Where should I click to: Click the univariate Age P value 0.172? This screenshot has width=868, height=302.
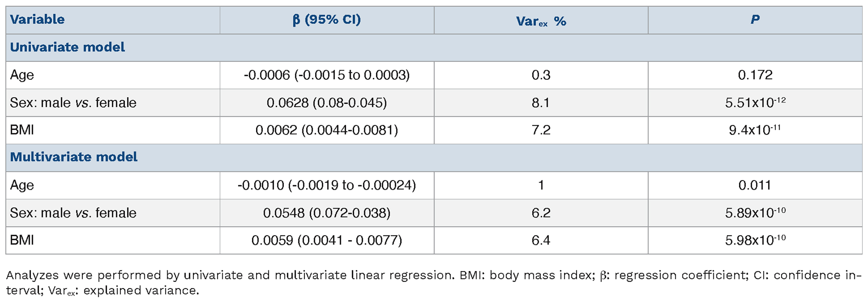[x=755, y=75]
